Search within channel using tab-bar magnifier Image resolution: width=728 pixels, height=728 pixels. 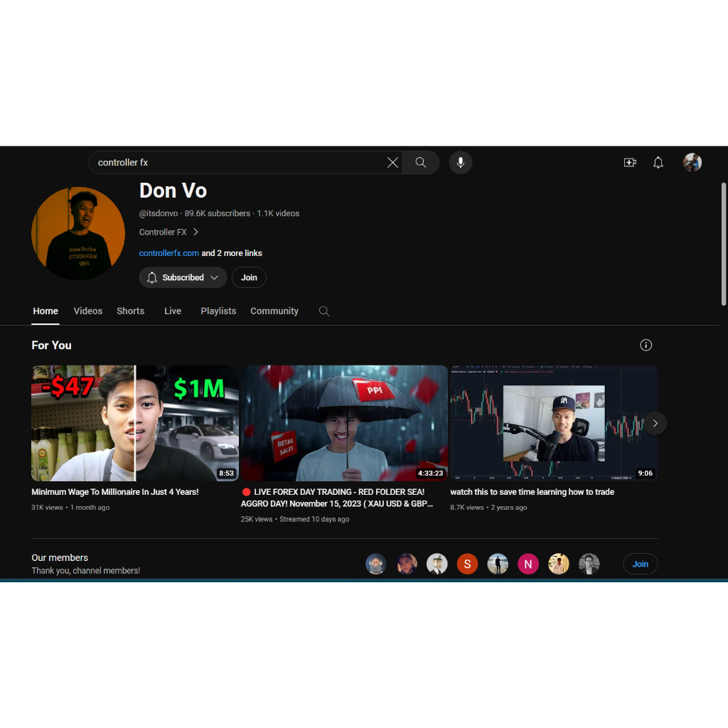tap(324, 311)
